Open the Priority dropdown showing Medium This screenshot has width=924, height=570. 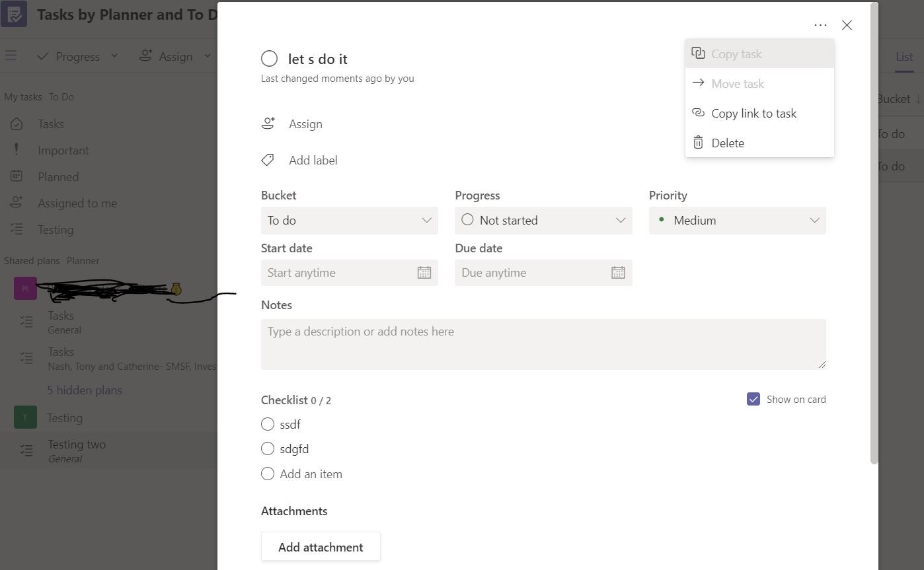[x=737, y=221]
